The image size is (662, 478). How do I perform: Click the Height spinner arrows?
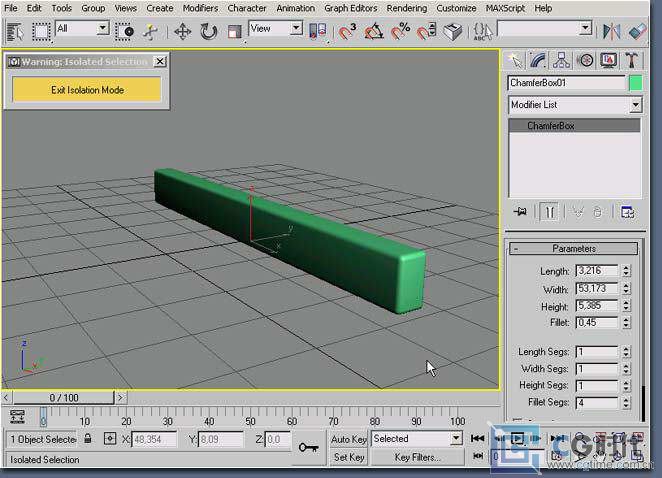pyautogui.click(x=626, y=306)
